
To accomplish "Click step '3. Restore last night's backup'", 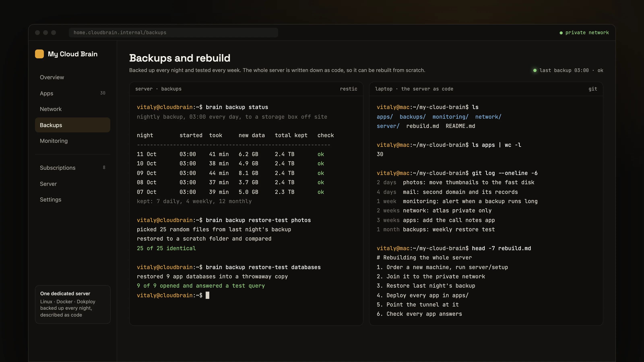I will click(426, 286).
